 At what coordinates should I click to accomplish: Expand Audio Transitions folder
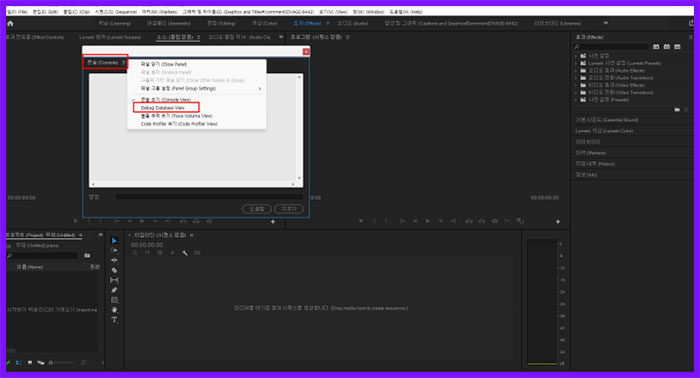click(576, 78)
